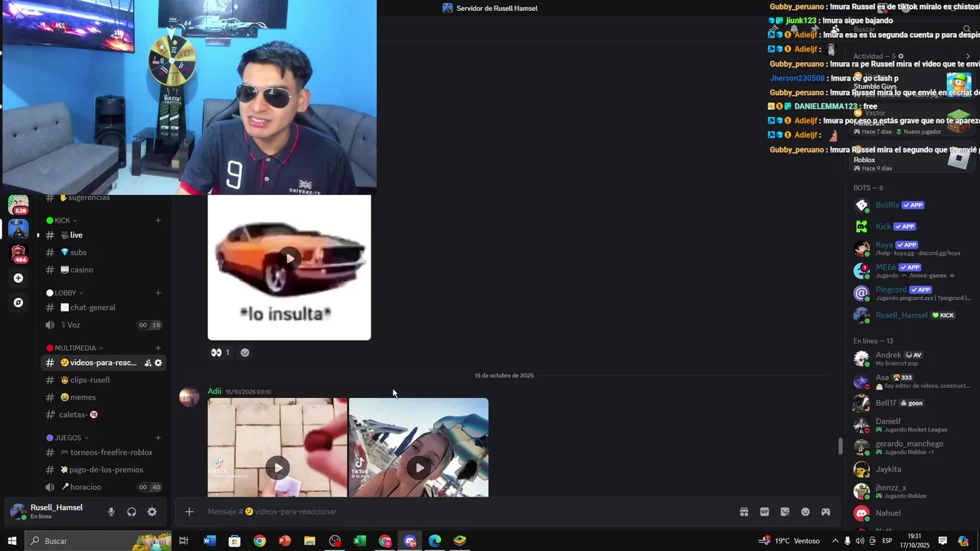Deafen audio with headphones icon

coord(132,512)
